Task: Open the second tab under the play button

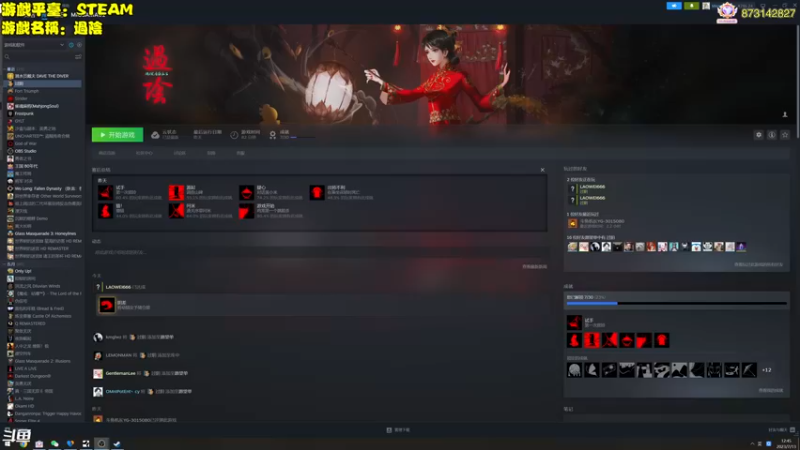Action: [x=144, y=153]
